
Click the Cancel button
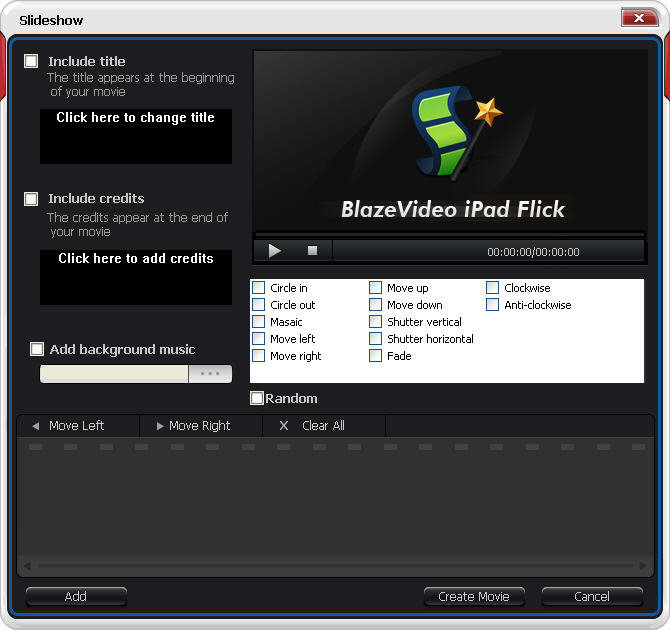pyautogui.click(x=592, y=597)
